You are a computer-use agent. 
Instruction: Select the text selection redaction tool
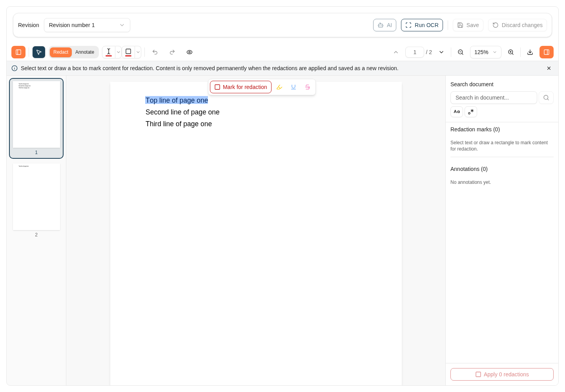[109, 52]
